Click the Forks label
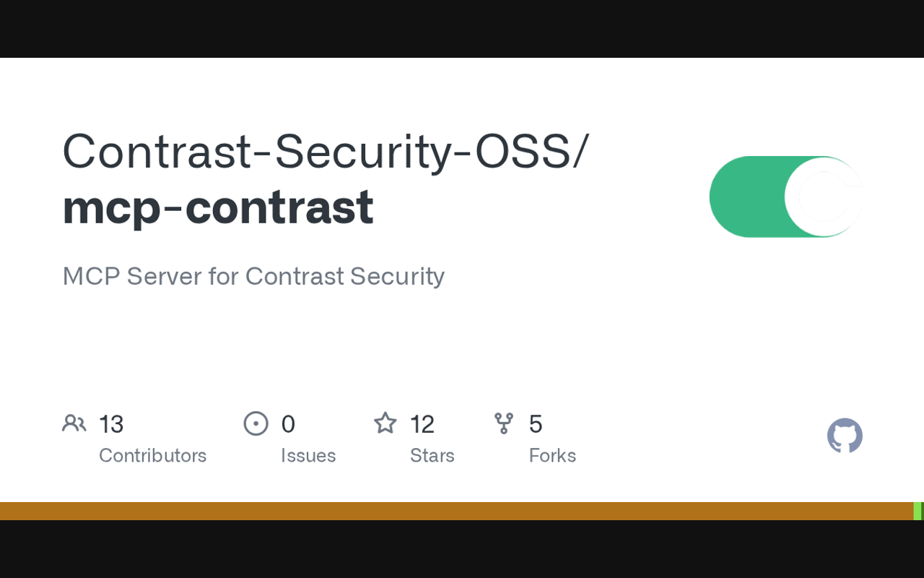The width and height of the screenshot is (924, 578). 552,455
